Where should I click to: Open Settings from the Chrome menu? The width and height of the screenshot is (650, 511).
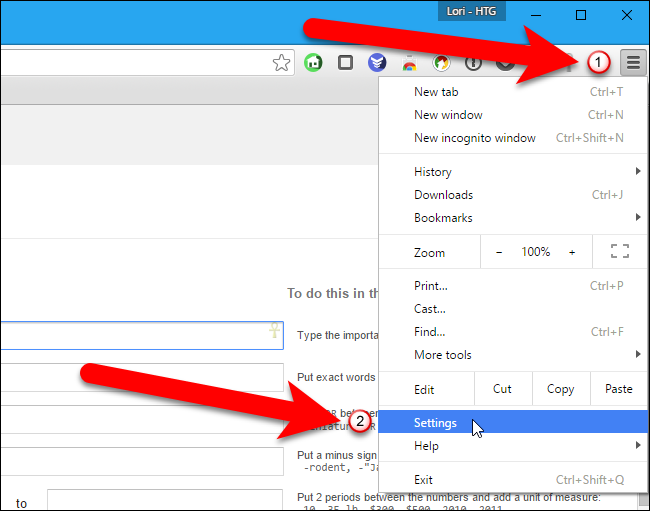(x=513, y=422)
